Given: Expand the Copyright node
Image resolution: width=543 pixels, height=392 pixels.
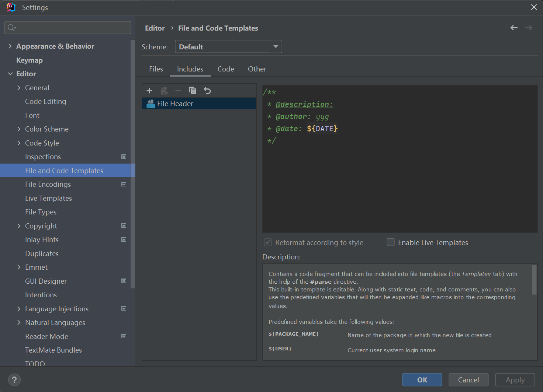Looking at the screenshot, I should [x=19, y=226].
